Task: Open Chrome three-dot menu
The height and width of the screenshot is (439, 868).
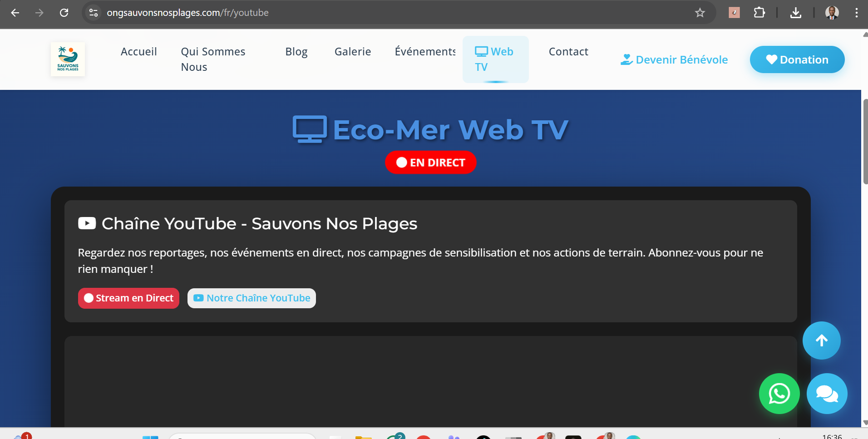Action: tap(856, 13)
